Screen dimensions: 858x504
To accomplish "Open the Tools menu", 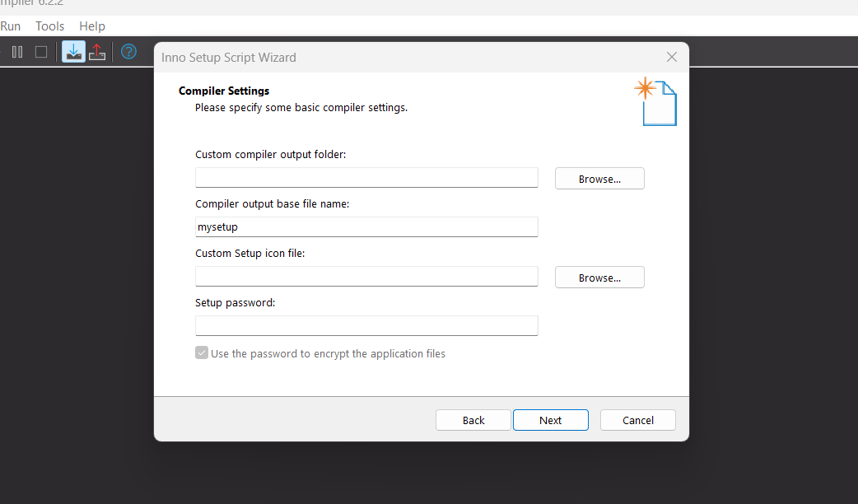I will click(x=49, y=26).
